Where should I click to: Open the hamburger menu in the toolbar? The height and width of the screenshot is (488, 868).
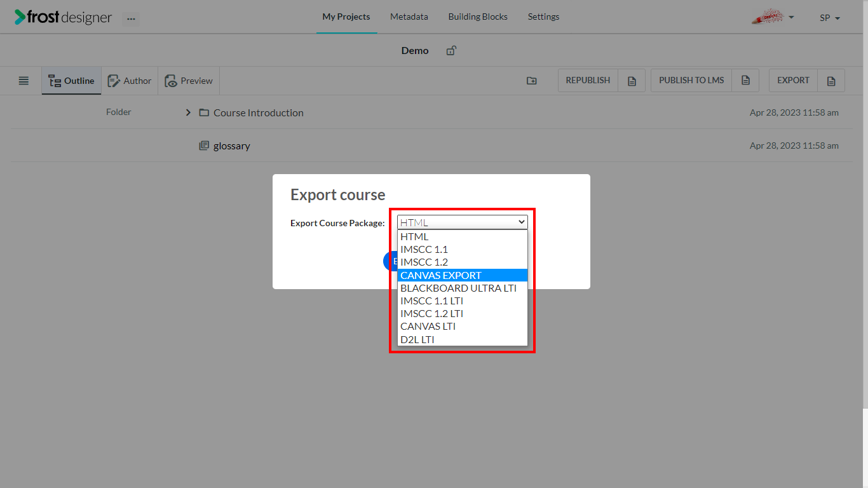point(24,81)
